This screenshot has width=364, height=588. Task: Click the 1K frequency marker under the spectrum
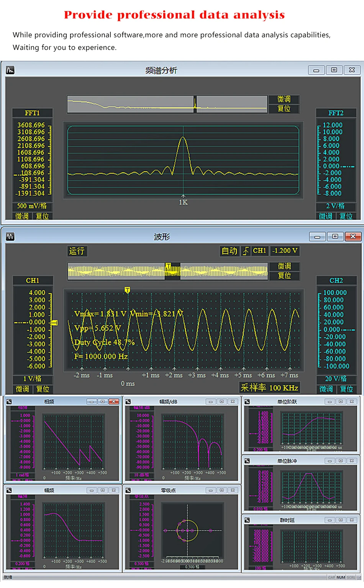point(183,202)
